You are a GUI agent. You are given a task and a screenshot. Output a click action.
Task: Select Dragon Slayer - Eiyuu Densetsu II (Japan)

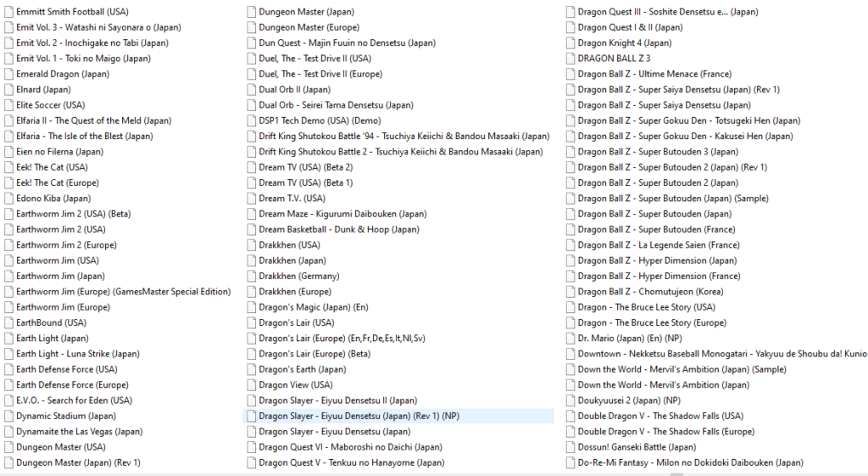tap(337, 400)
